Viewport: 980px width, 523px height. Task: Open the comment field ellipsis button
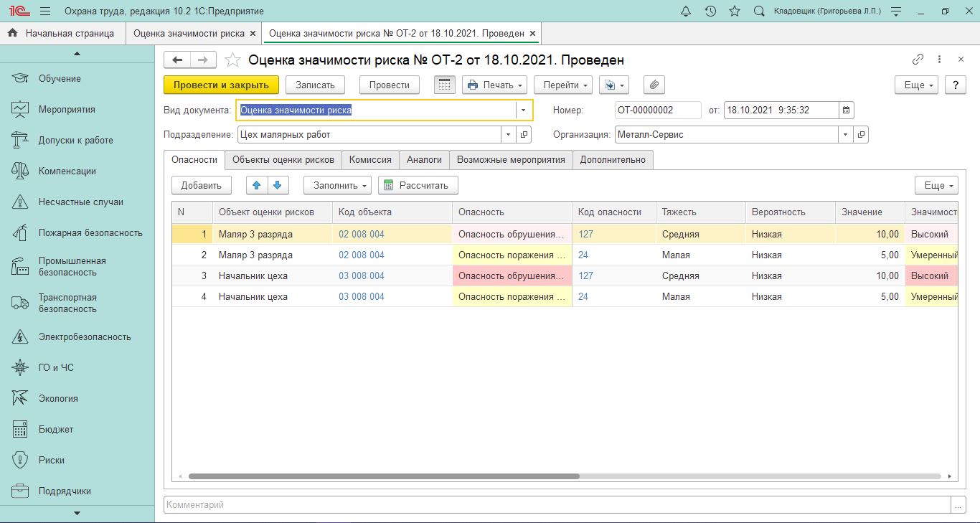pyautogui.click(x=958, y=505)
